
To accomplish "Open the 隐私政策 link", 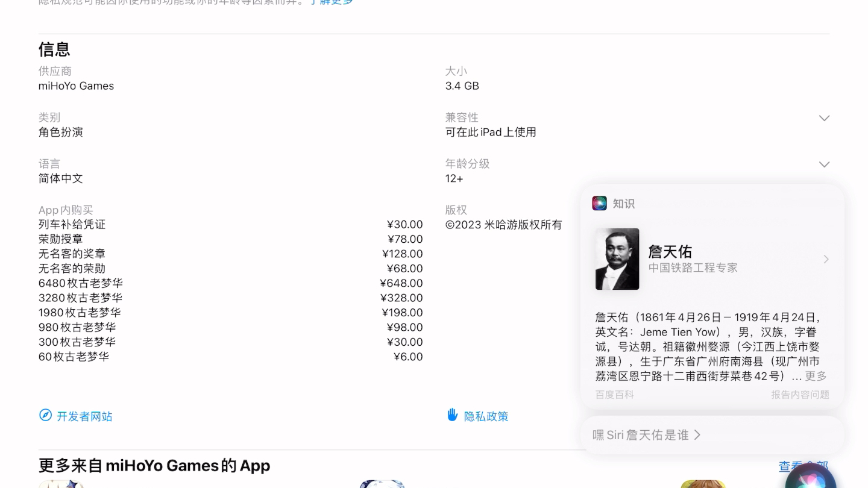I will point(486,416).
